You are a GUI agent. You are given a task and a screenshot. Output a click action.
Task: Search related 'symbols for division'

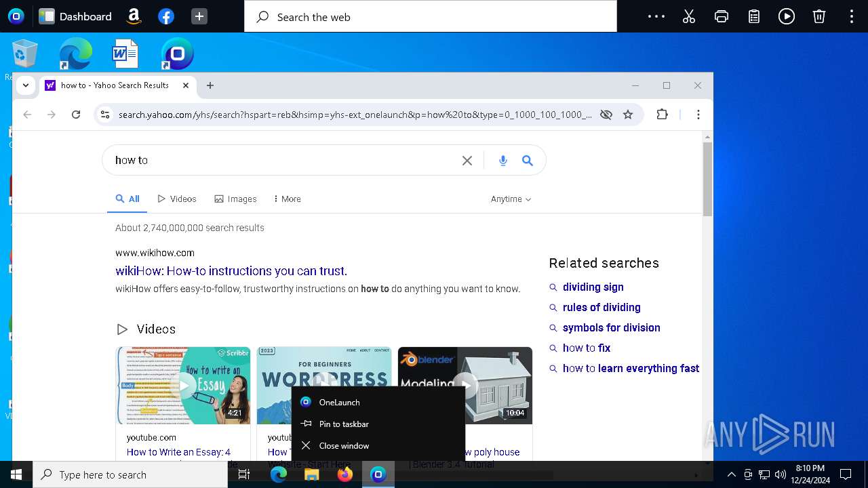tap(612, 328)
